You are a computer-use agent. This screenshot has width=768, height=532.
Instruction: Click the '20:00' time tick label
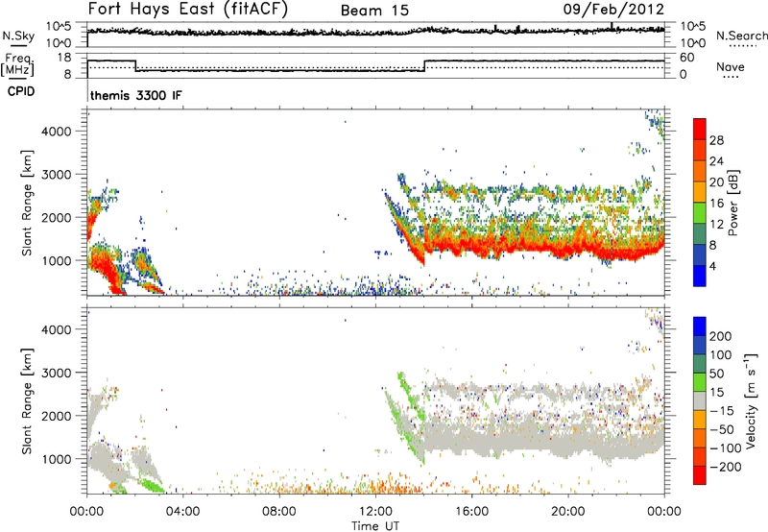tap(567, 512)
